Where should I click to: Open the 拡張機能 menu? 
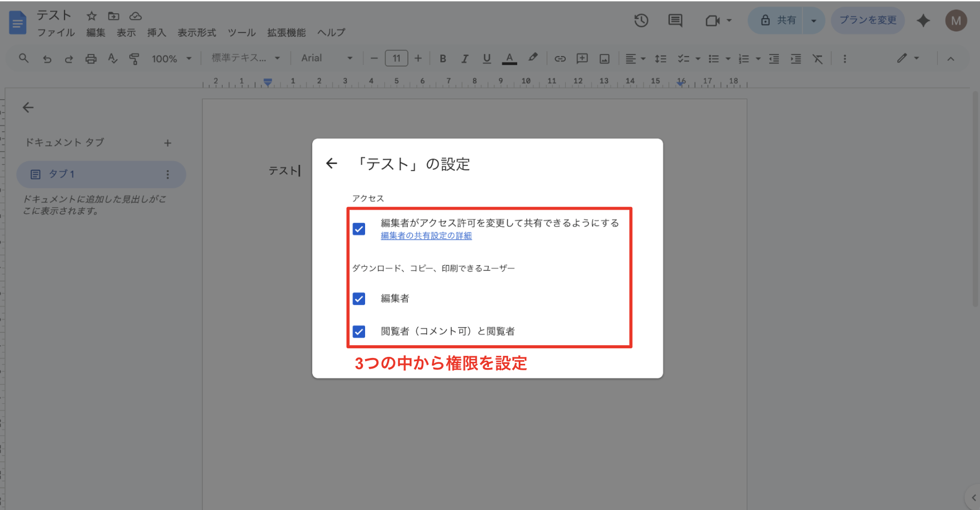coord(287,33)
